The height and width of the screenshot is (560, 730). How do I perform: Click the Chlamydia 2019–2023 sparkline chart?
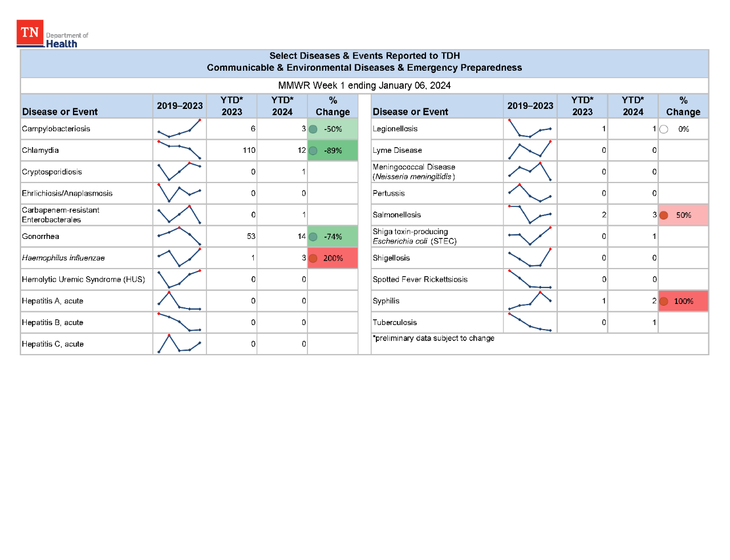point(179,150)
